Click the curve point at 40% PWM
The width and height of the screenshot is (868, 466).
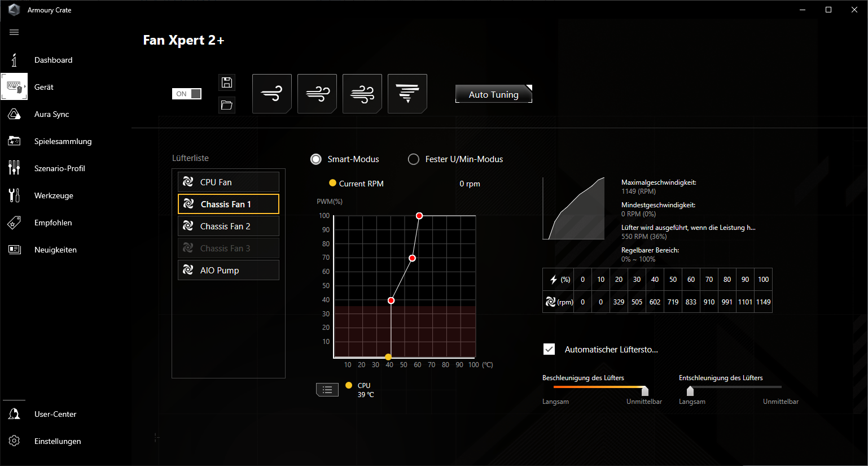pos(391,300)
